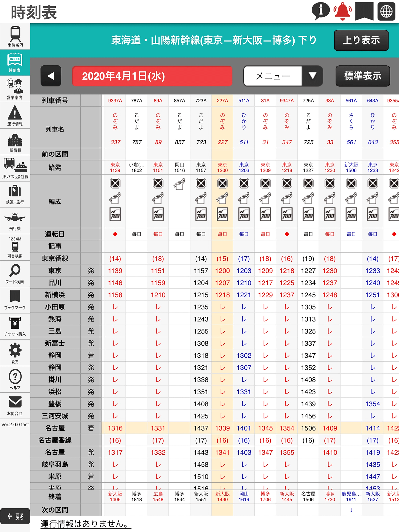Open the 2020年4月1日(水) date selector
The width and height of the screenshot is (399, 532).
152,76
